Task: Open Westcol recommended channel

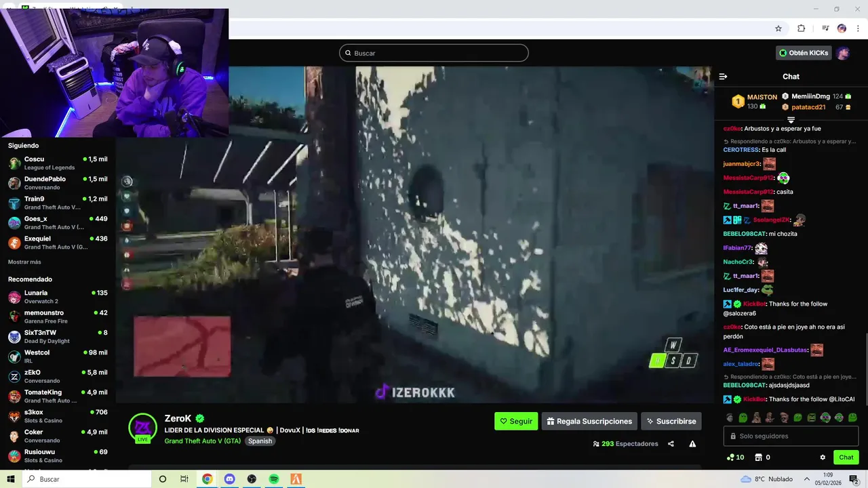Action: pos(58,357)
